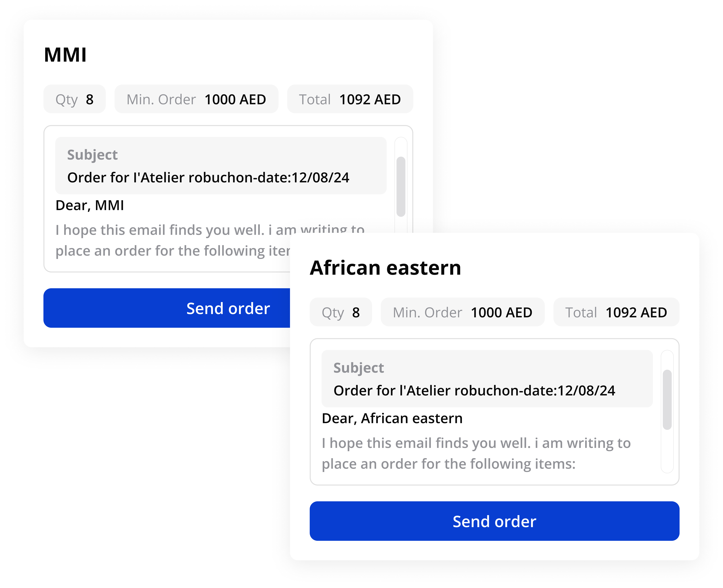Image resolution: width=723 pixels, height=588 pixels.
Task: Click the lower scrollbar track in African eastern email
Action: click(x=667, y=452)
